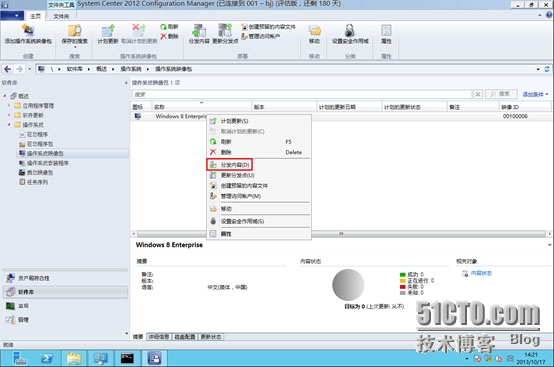
Task: Choose 删除 Delete in context menu
Action: [259, 152]
